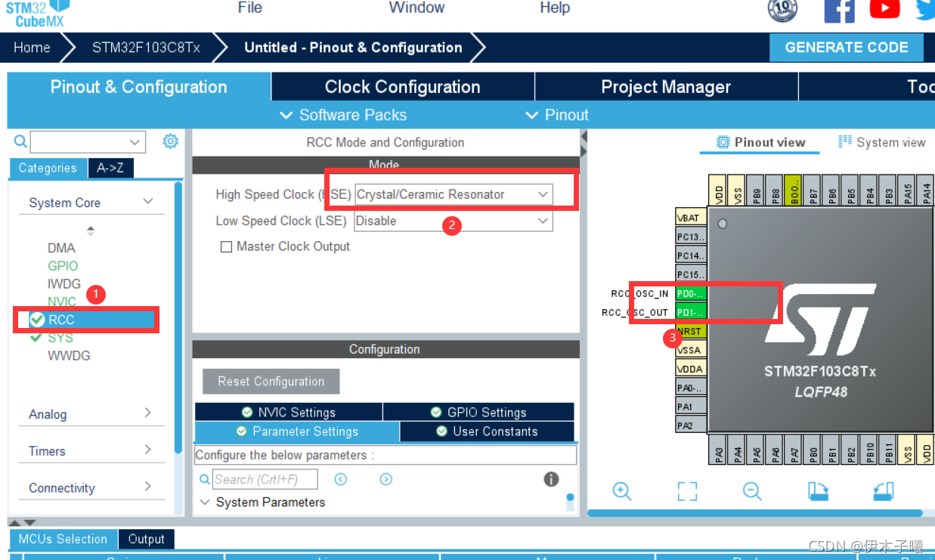935x560 pixels.
Task: Zoom out on the pinout view
Action: (x=752, y=491)
